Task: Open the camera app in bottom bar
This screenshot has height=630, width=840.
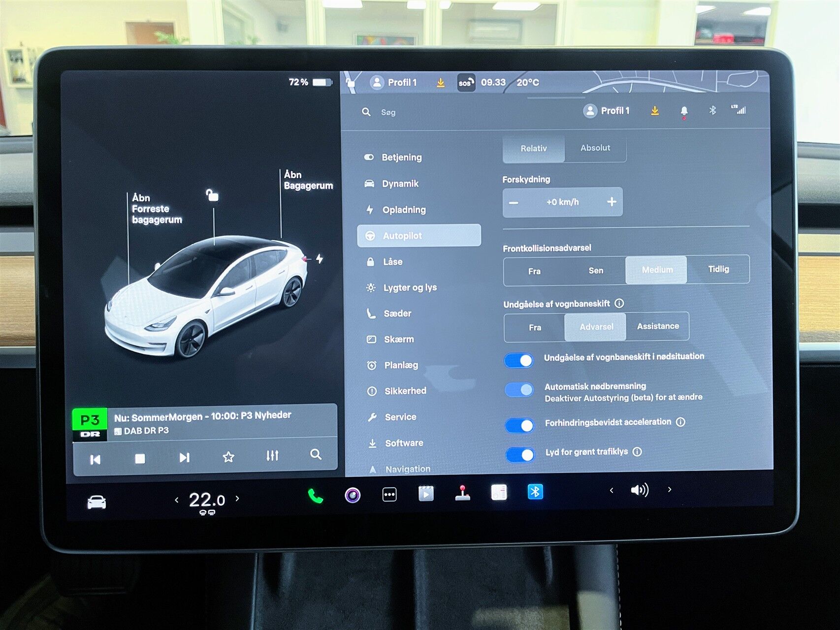Action: coord(352,495)
